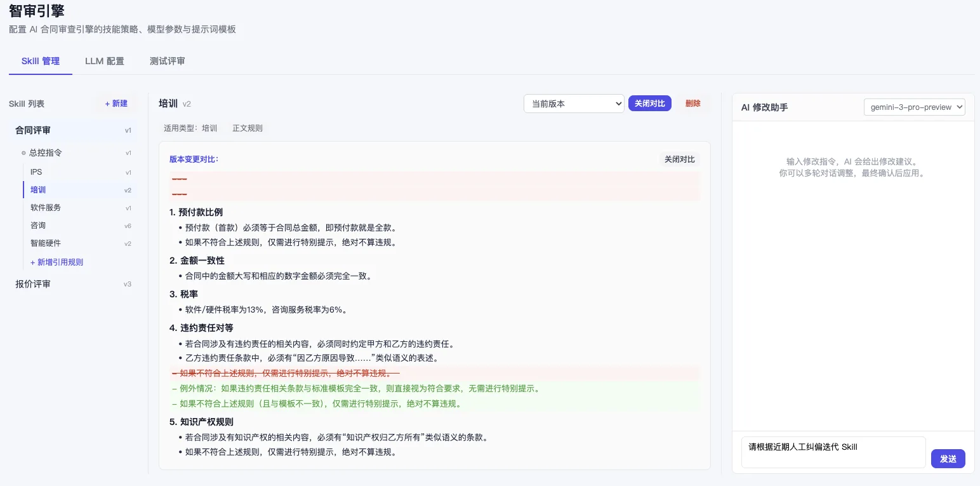Viewport: 980px width, 486px height.
Task: Click the red 删除 button
Action: pos(693,104)
